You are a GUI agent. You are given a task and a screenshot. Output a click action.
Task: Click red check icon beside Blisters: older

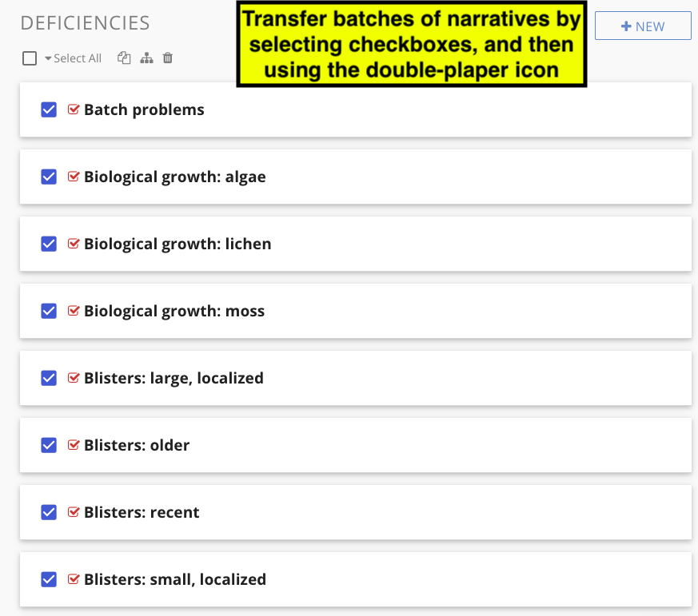click(x=74, y=445)
